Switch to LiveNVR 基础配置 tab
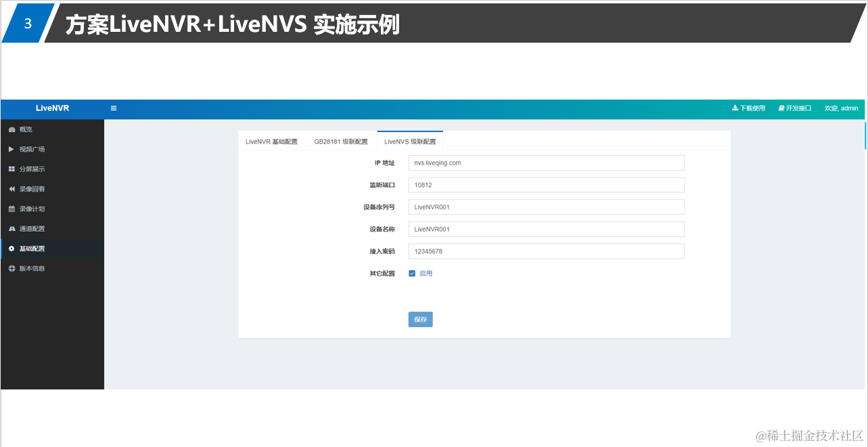Image resolution: width=868 pixels, height=447 pixels. tap(271, 142)
